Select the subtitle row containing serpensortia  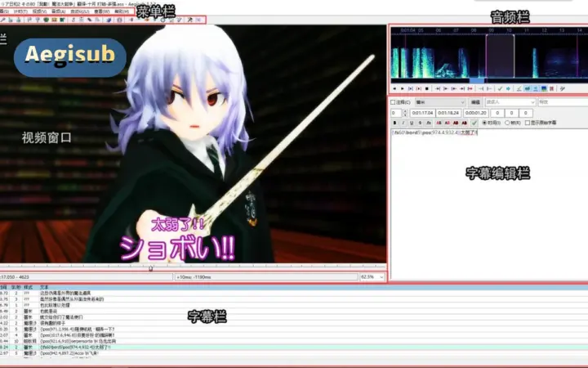pos(294,341)
